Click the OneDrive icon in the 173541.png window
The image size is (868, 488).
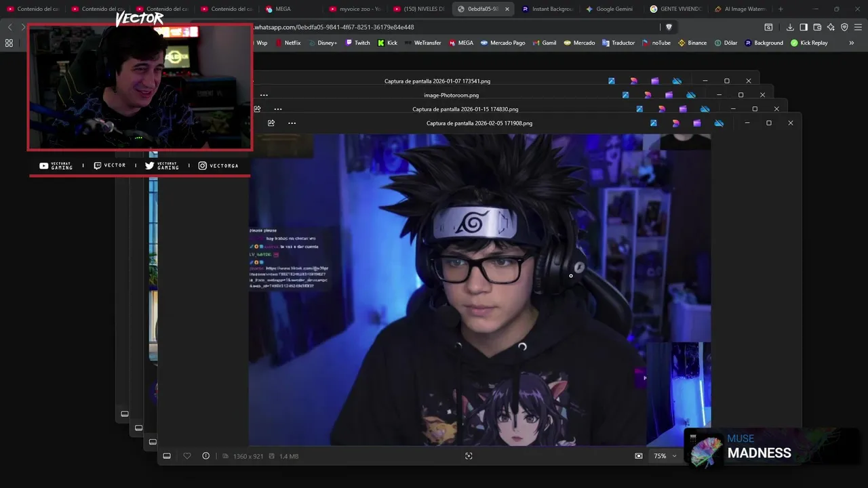677,81
